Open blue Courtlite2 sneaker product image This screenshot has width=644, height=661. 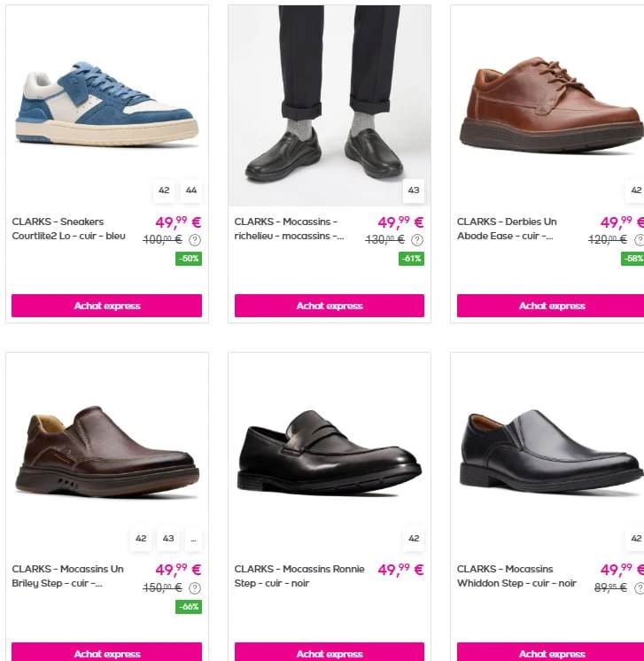tap(107, 105)
